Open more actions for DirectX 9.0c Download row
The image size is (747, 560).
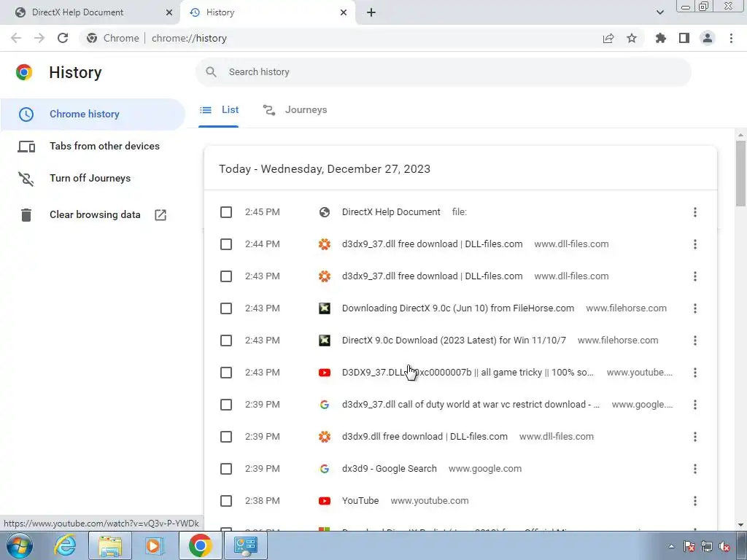click(695, 341)
